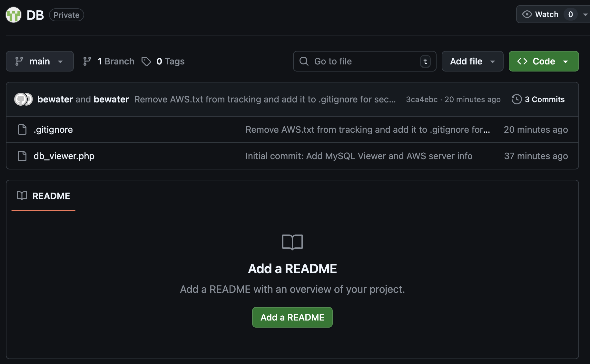Click the commit history clock icon
The width and height of the screenshot is (590, 364).
(x=516, y=99)
